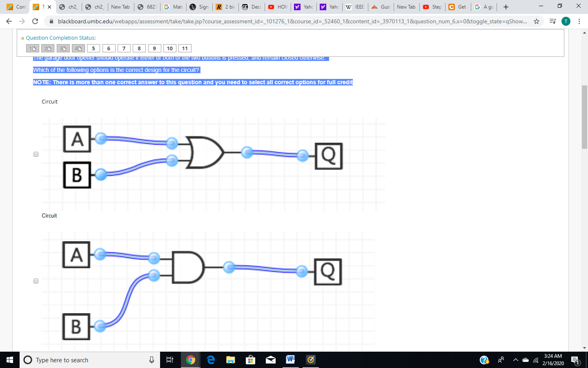Image resolution: width=588 pixels, height=368 pixels.
Task: Show hidden system tray icons
Action: pos(515,360)
